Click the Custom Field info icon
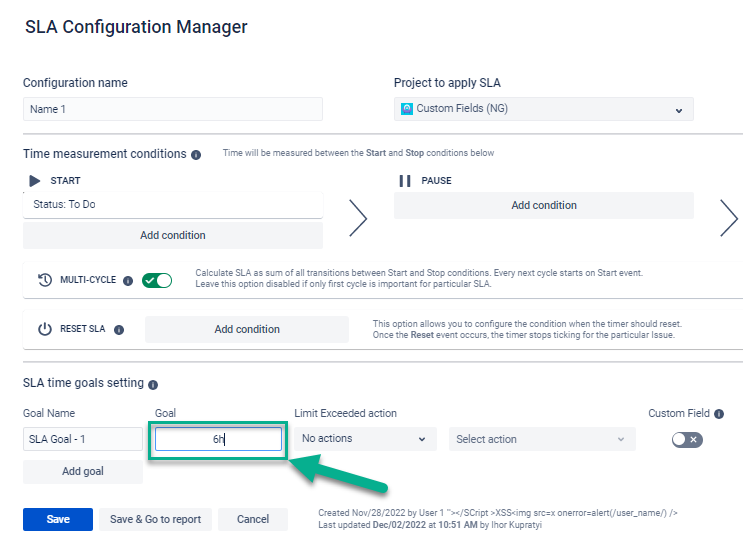Viewport: 743px width, 545px height. click(x=719, y=413)
